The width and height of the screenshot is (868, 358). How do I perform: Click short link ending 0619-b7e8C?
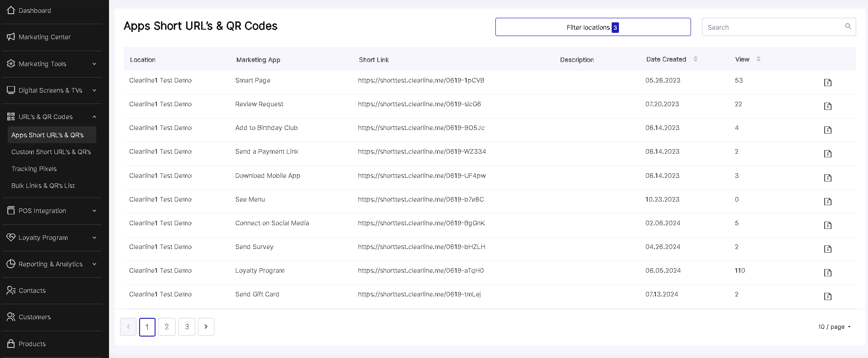coord(421,199)
